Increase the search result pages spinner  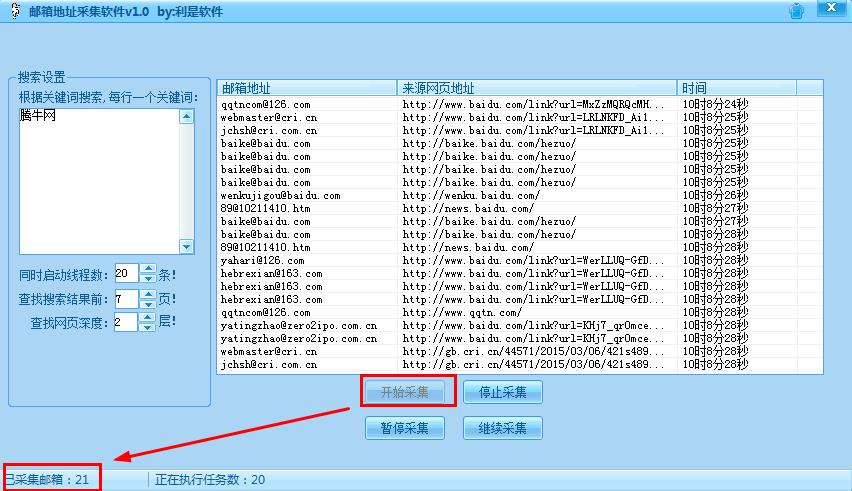tap(149, 293)
